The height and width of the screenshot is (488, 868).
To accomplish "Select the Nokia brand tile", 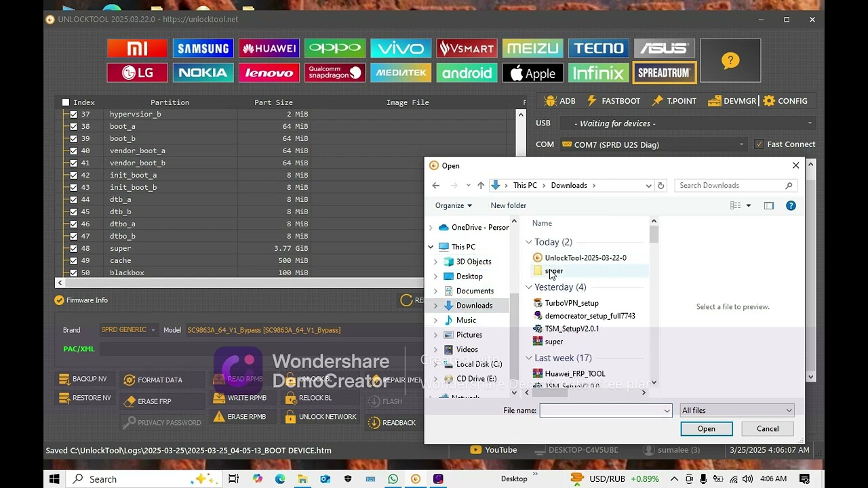I will click(203, 73).
